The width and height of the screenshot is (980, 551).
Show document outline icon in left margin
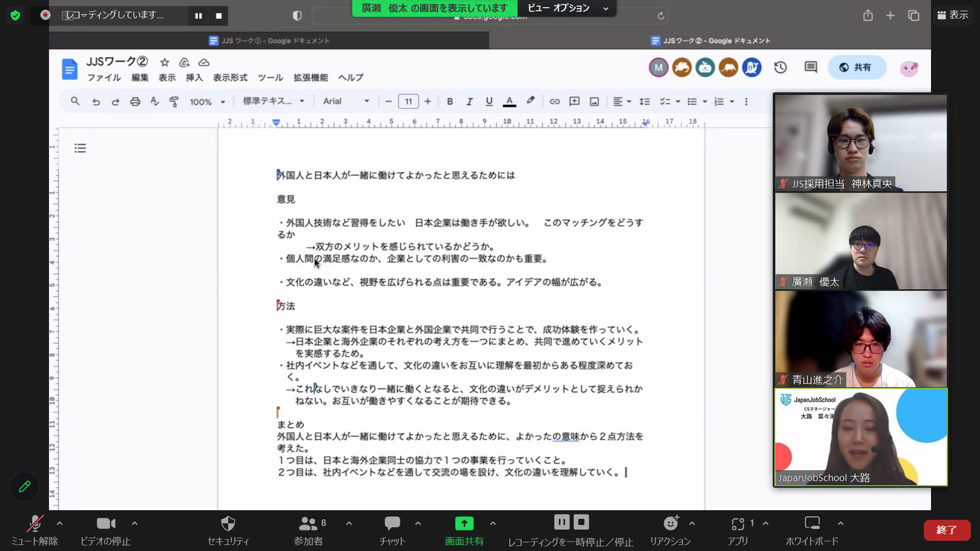(x=80, y=148)
